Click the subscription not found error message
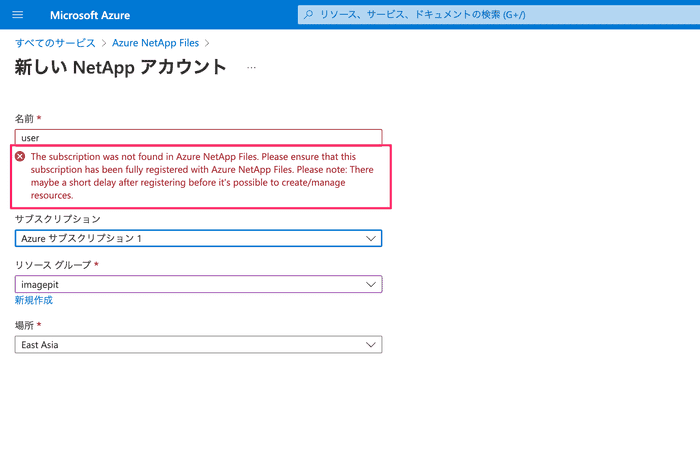The height and width of the screenshot is (475, 700). (x=202, y=176)
